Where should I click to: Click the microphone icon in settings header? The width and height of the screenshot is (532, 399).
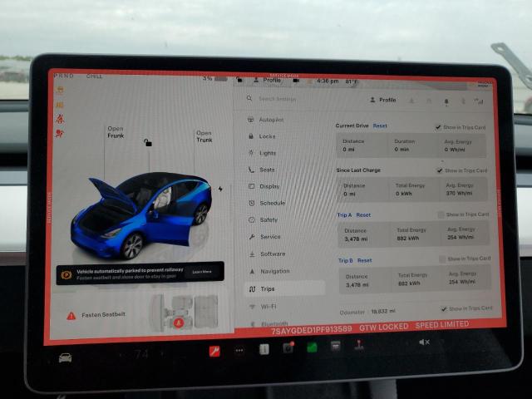point(446,101)
